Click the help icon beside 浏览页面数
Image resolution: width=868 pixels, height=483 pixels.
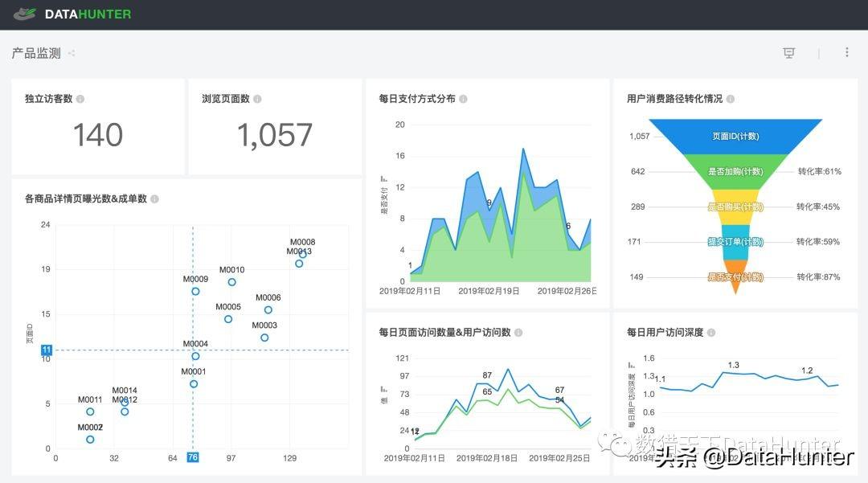pyautogui.click(x=256, y=98)
